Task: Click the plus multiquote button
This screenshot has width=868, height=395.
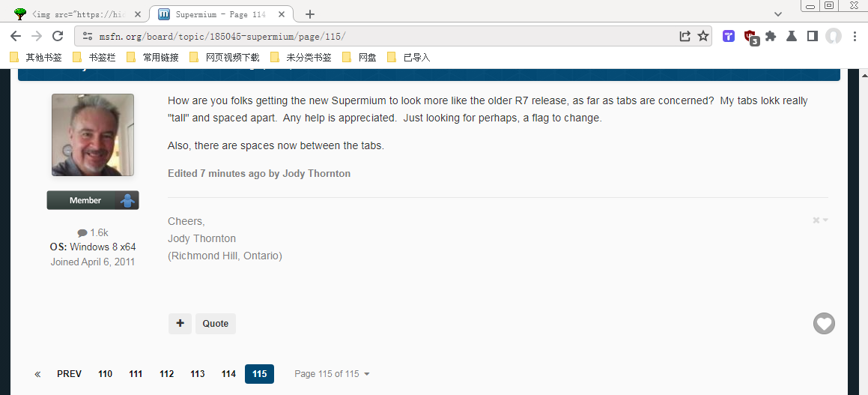Action: click(180, 324)
